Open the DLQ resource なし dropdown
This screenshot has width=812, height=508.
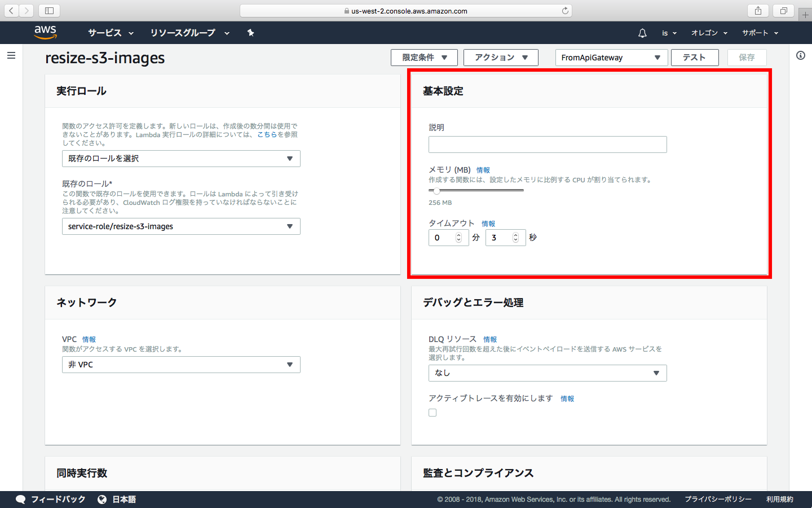[547, 373]
